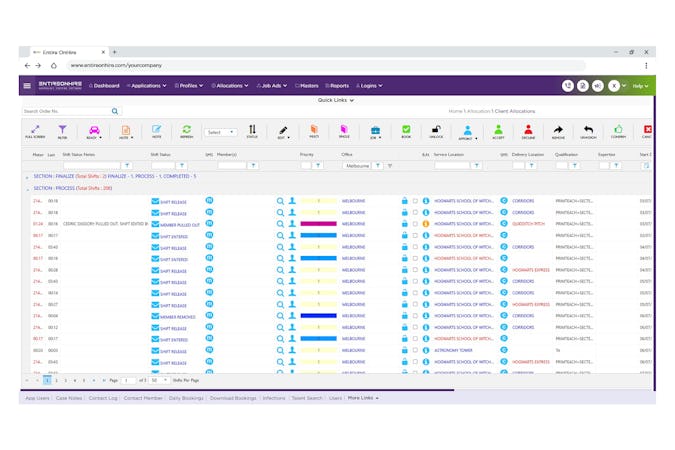Screen dimensions: 675x450
Task: Open the Select dropdown in toolbar
Action: coord(220,132)
